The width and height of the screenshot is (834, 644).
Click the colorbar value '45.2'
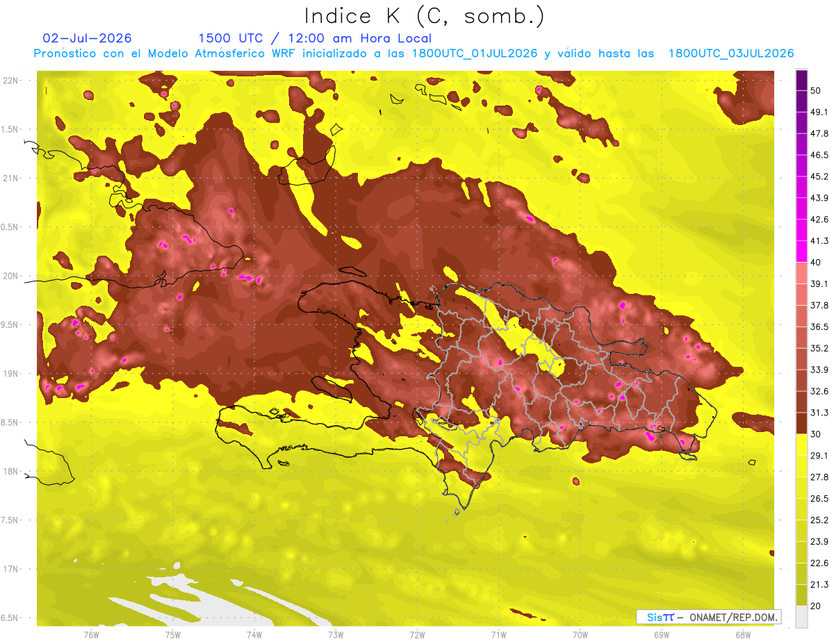click(x=819, y=176)
